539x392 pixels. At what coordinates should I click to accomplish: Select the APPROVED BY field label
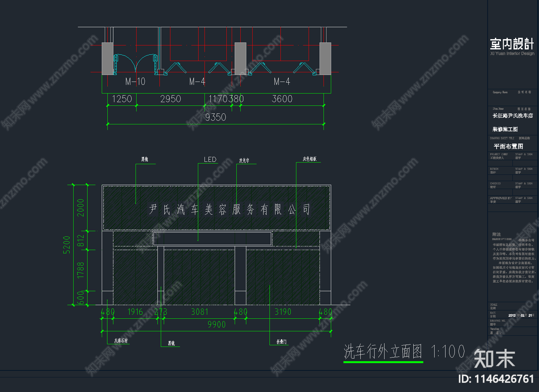[501, 198]
